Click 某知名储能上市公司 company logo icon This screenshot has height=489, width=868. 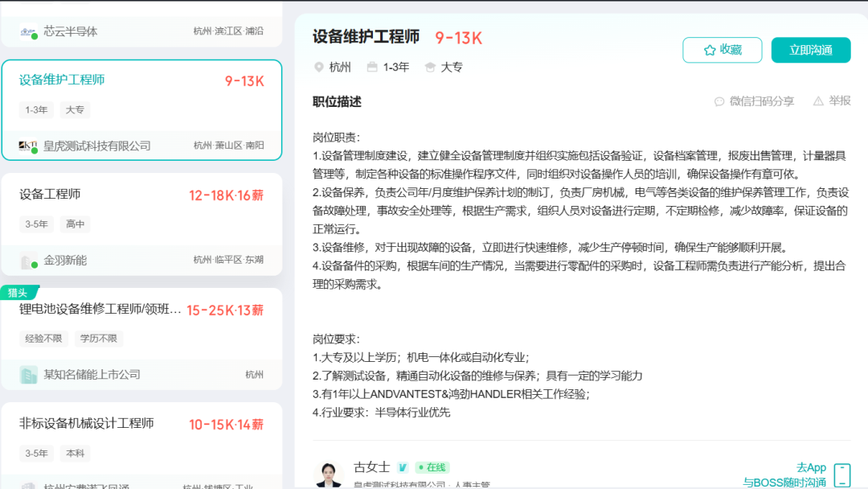[x=29, y=374]
